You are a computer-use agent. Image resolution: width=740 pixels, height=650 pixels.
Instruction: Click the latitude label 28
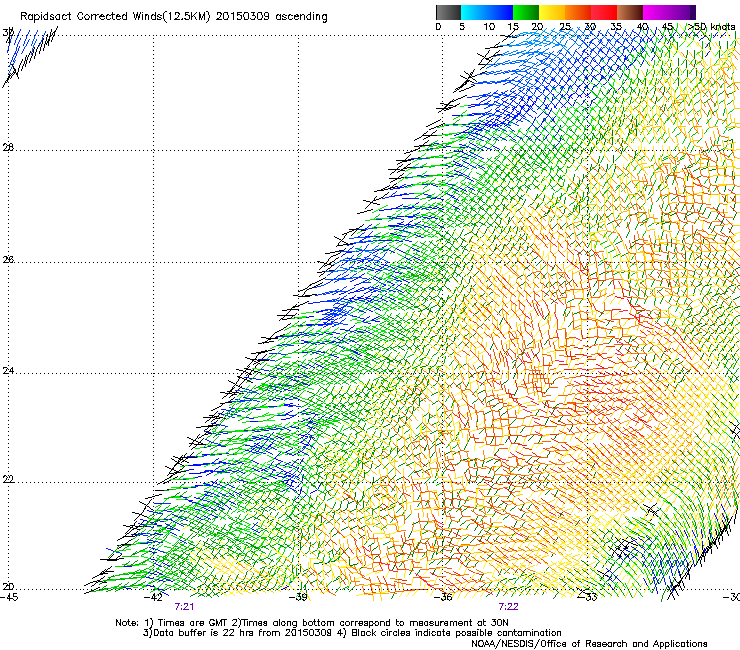(8, 147)
